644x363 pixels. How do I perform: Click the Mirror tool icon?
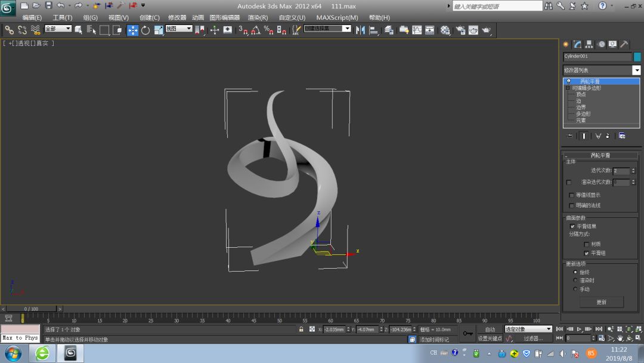pyautogui.click(x=361, y=30)
